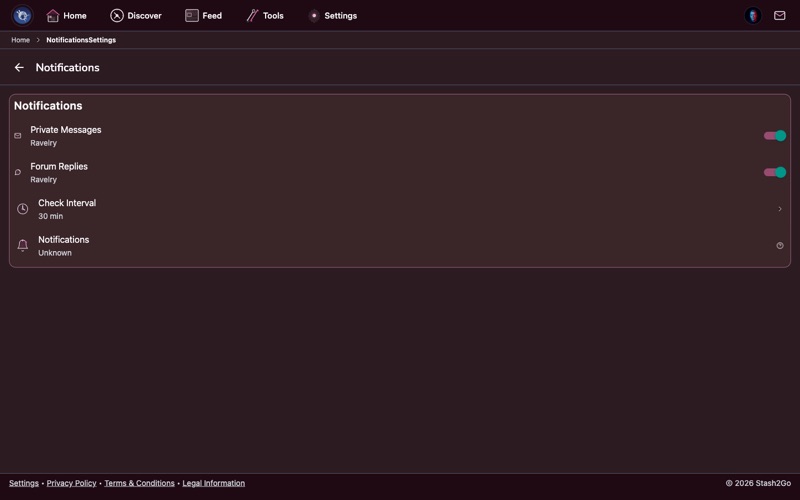Open the Privacy Policy footer link
The image size is (800, 500).
71,483
